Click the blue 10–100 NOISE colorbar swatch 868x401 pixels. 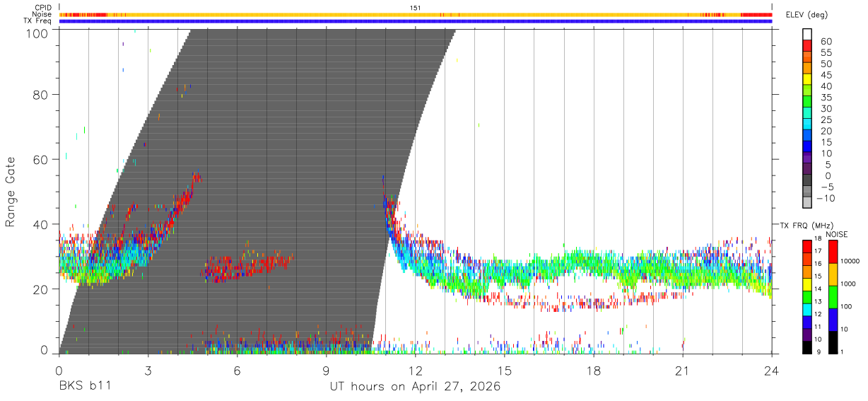(x=833, y=319)
